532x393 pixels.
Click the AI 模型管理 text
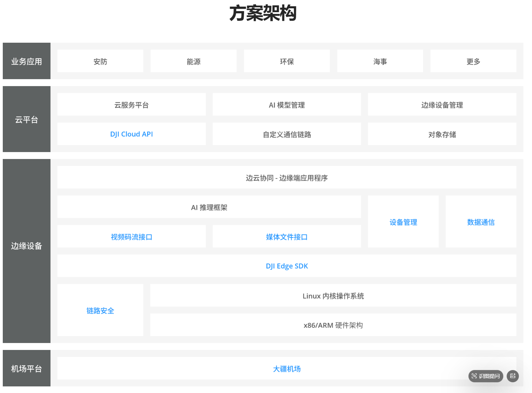point(287,105)
